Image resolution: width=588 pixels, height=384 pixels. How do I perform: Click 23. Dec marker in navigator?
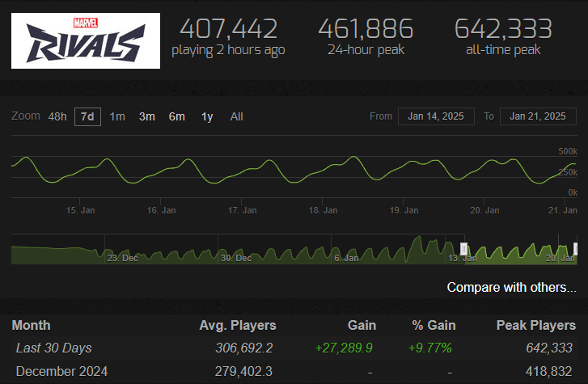122,258
